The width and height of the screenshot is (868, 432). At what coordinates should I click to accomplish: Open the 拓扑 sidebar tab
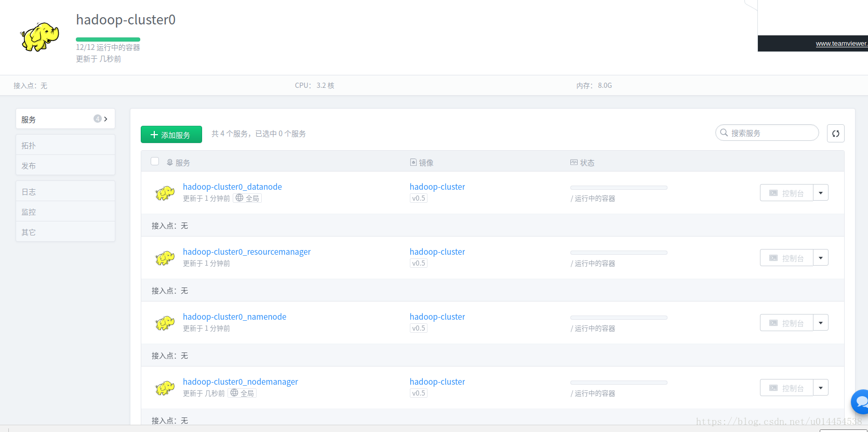[65, 145]
